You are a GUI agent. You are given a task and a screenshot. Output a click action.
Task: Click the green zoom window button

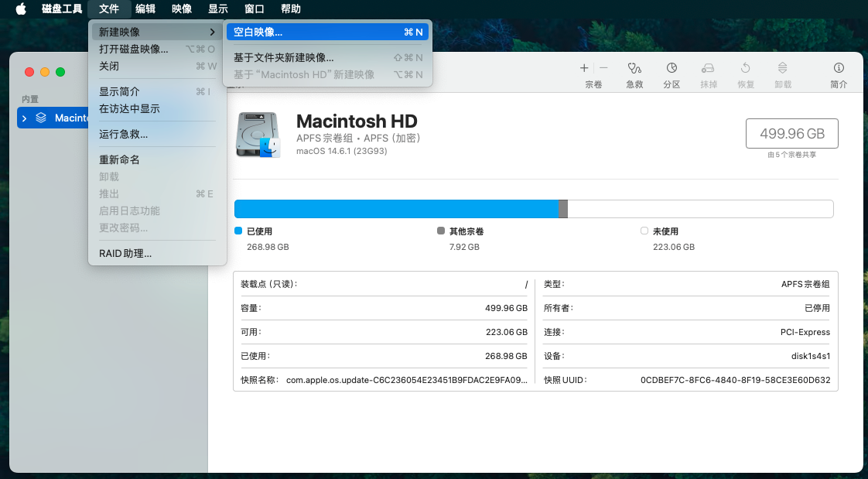click(x=60, y=72)
